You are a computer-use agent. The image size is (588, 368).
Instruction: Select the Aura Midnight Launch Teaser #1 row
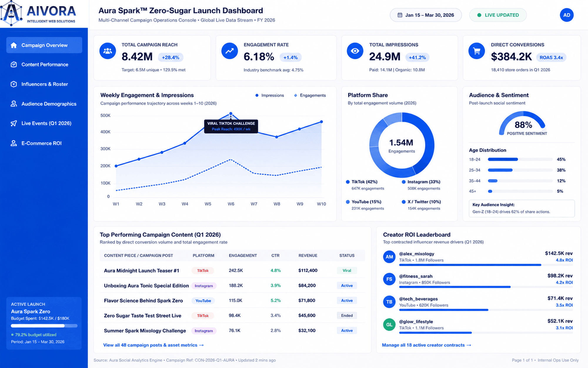tap(232, 271)
